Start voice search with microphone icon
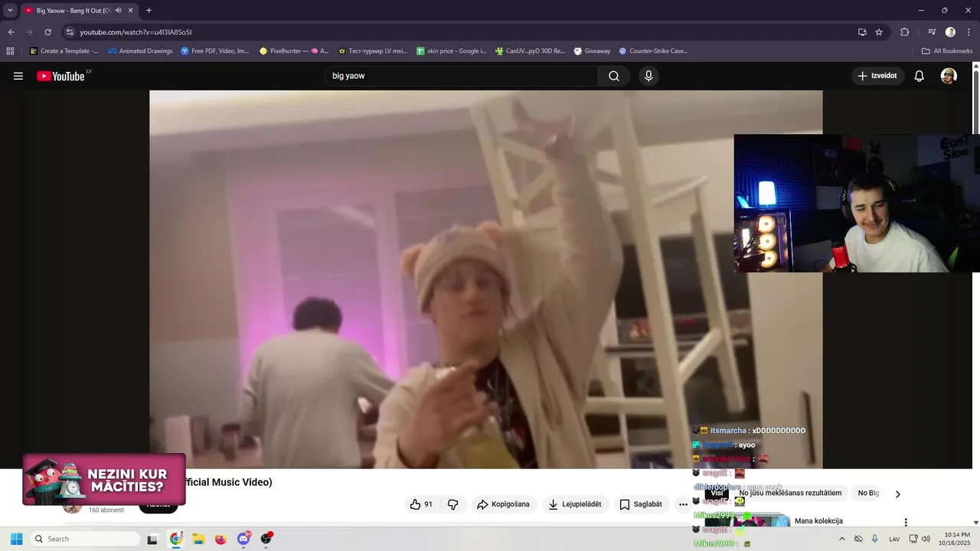980x551 pixels. click(x=648, y=76)
